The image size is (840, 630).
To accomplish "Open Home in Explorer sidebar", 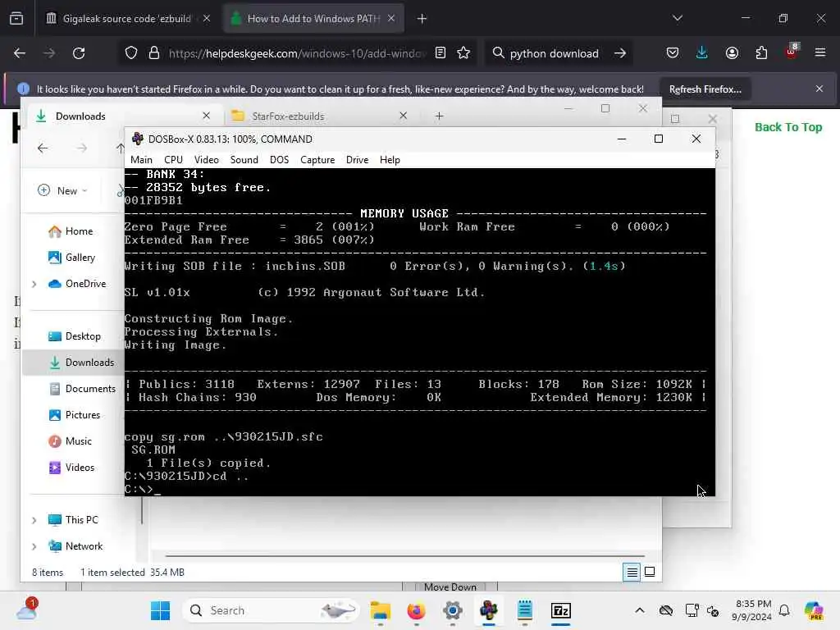I will 71,231.
